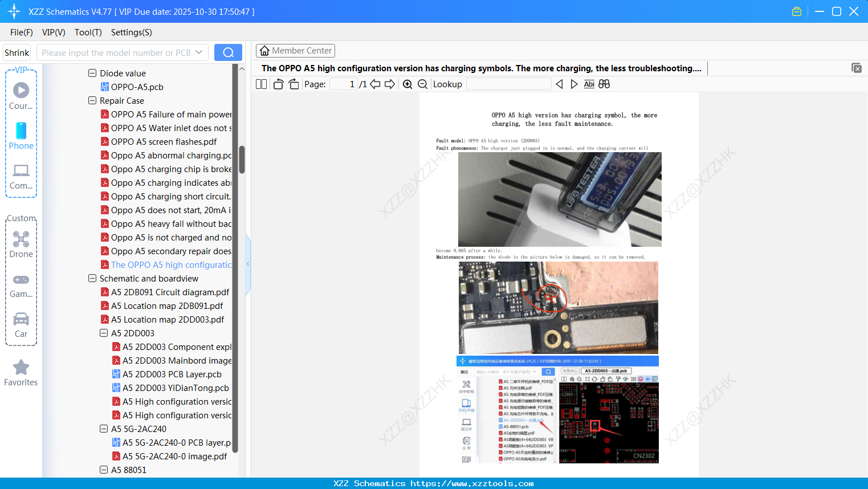868x489 pixels.
Task: Collapse the A5 88051 folder
Action: [x=104, y=470]
